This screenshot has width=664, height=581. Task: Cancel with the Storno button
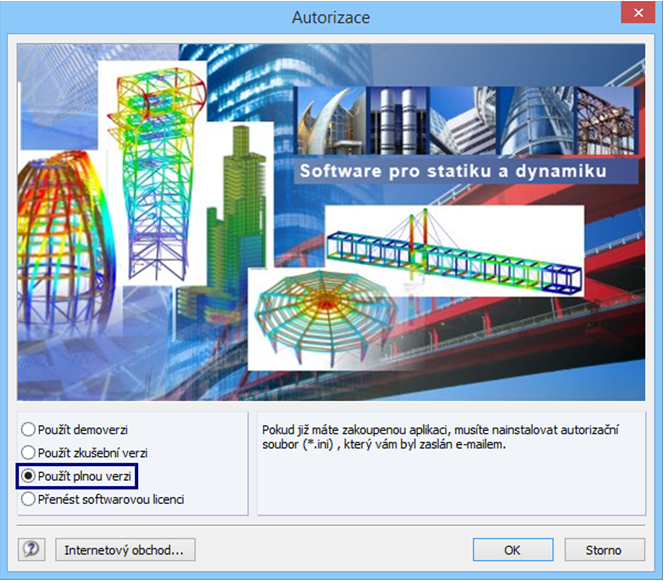604,550
